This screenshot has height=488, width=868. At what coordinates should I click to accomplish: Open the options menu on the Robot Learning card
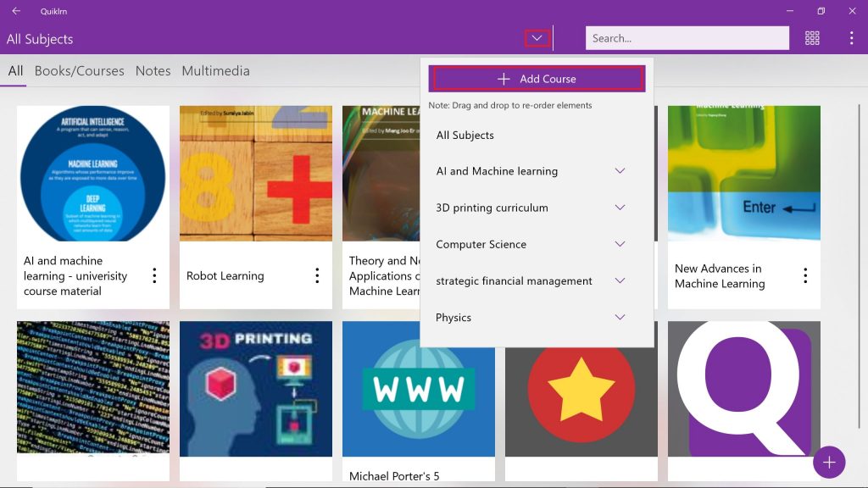(x=317, y=275)
